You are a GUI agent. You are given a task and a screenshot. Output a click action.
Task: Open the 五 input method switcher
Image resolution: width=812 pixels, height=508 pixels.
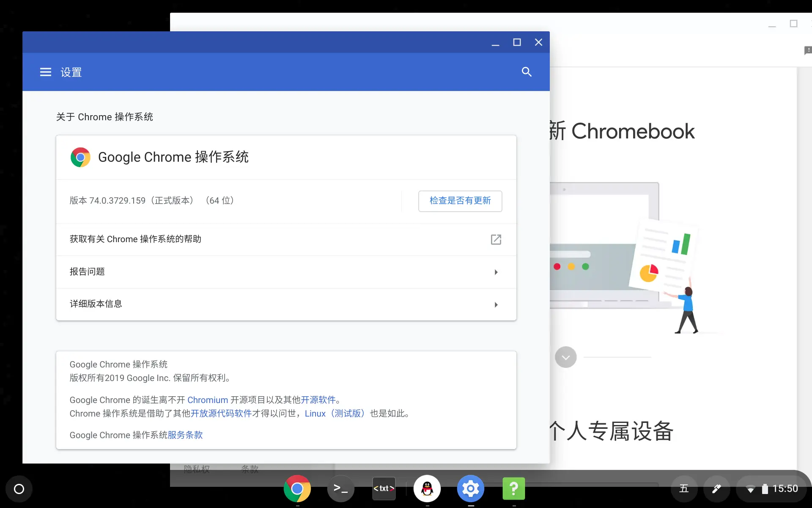click(x=684, y=489)
